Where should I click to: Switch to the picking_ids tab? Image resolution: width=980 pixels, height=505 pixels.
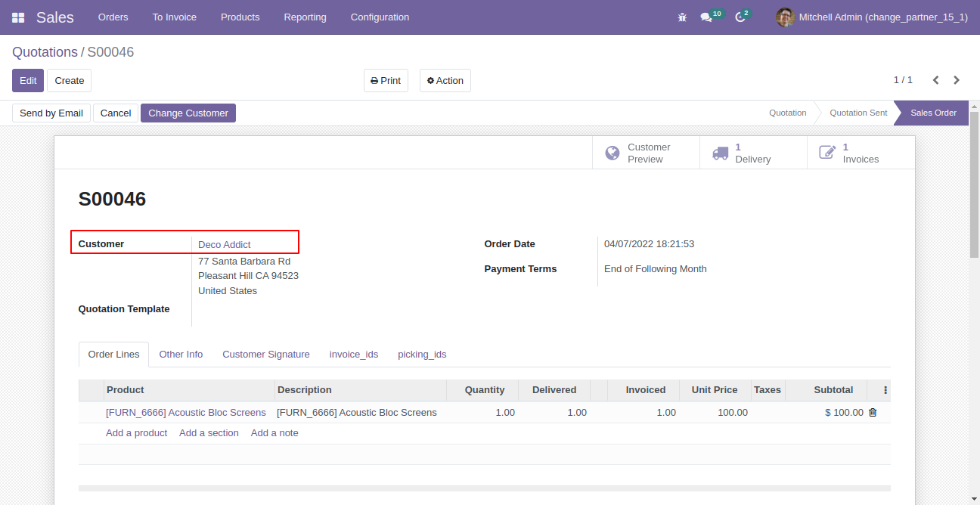422,355
